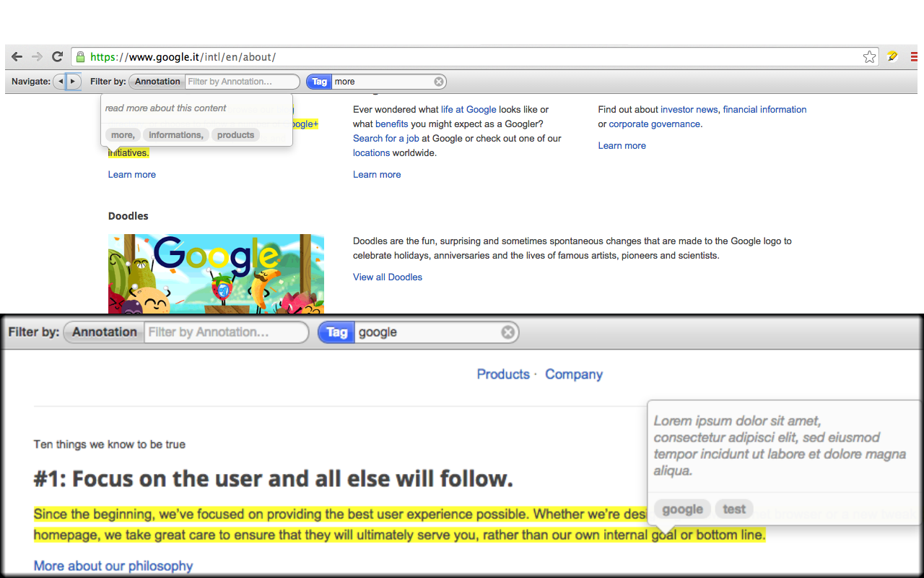This screenshot has height=578, width=924.
Task: Click the Annotation filter button in top toolbar
Action: (157, 82)
